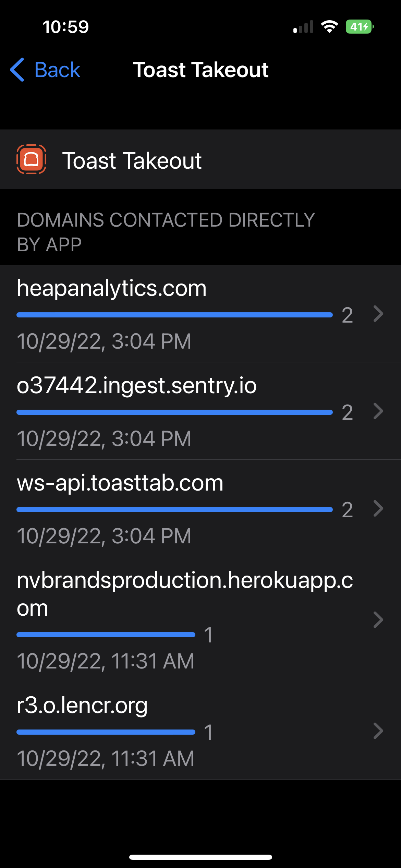Tap the Wi-Fi status icon
This screenshot has height=868, width=401.
329,27
